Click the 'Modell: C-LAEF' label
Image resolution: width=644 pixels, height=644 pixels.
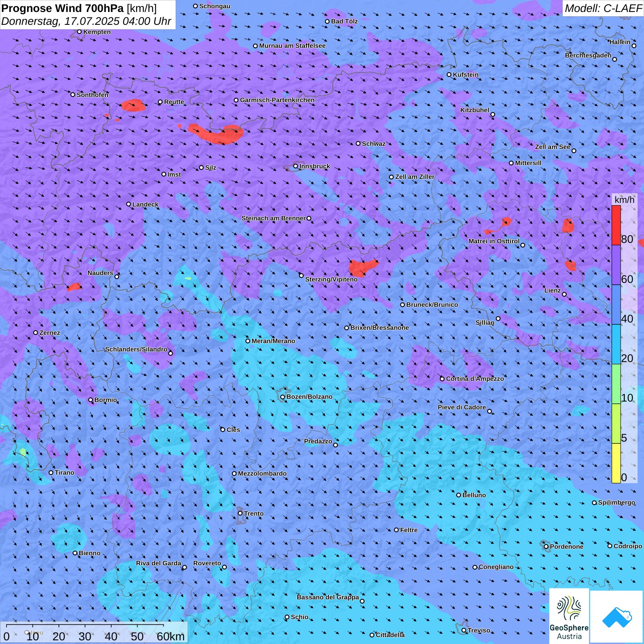(x=603, y=8)
